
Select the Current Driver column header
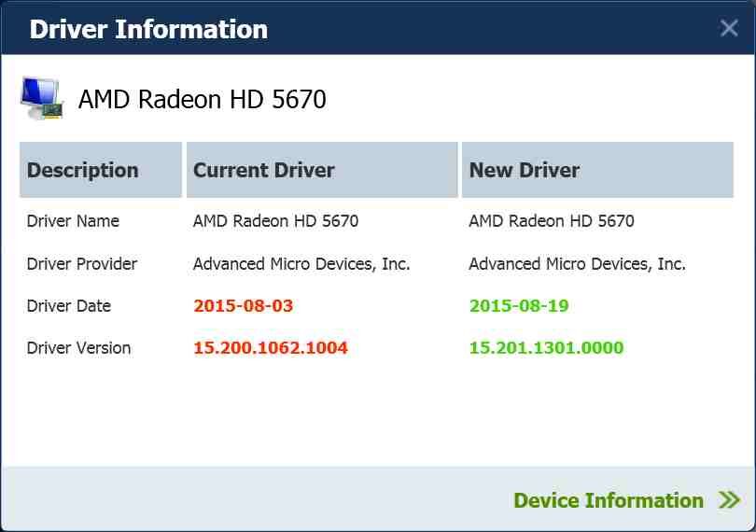click(322, 170)
